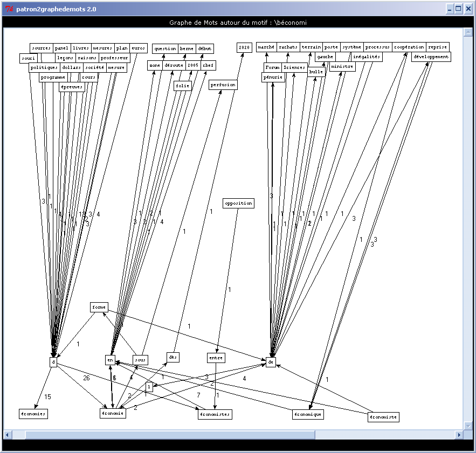
Task: Click the "2020" node box
Action: point(244,47)
